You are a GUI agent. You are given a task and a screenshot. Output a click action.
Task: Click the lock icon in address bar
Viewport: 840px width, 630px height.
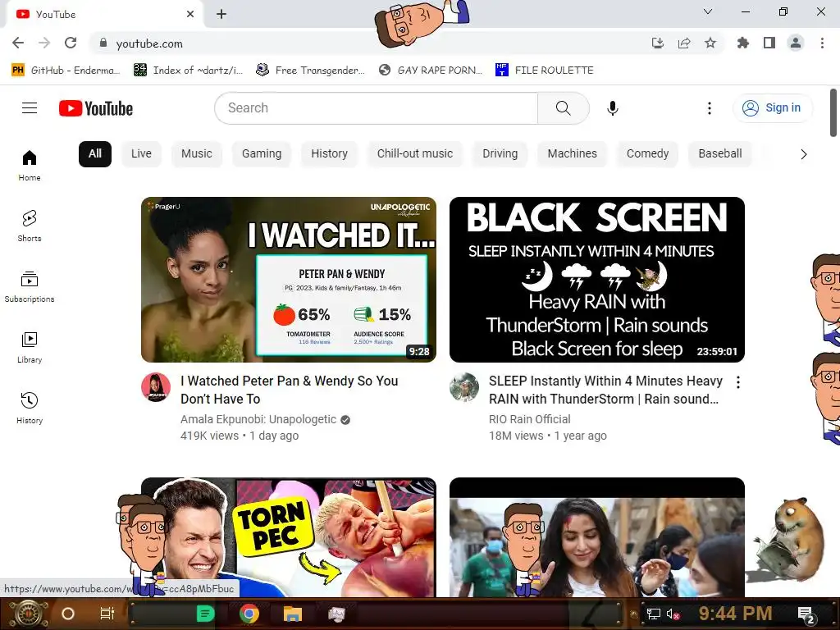click(x=103, y=43)
